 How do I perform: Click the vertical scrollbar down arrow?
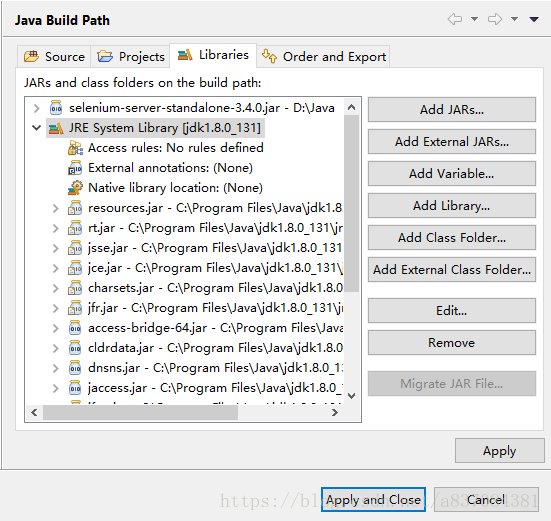pos(351,396)
